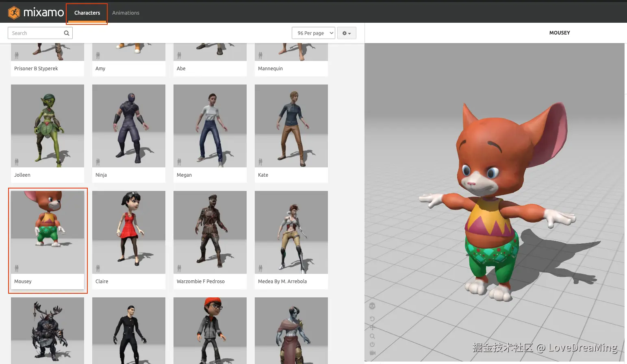Click the rig icon on Jolleen card
Image resolution: width=627 pixels, height=364 pixels.
pyautogui.click(x=17, y=162)
